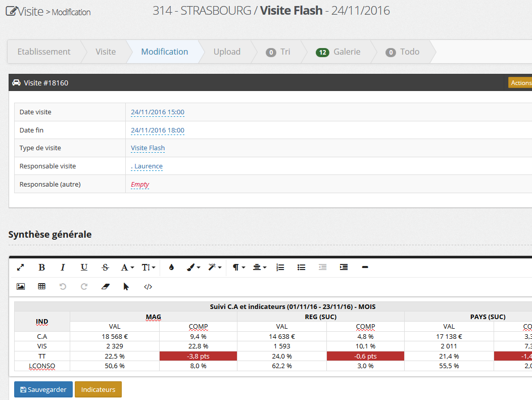Edit the Empty Responsable (autre) field
Viewport: 532px width, 400px height.
(140, 185)
